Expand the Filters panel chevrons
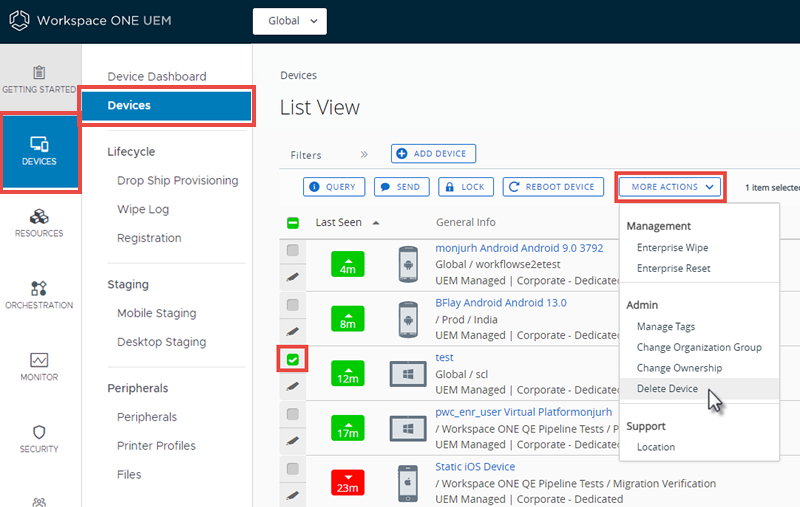 coord(364,155)
